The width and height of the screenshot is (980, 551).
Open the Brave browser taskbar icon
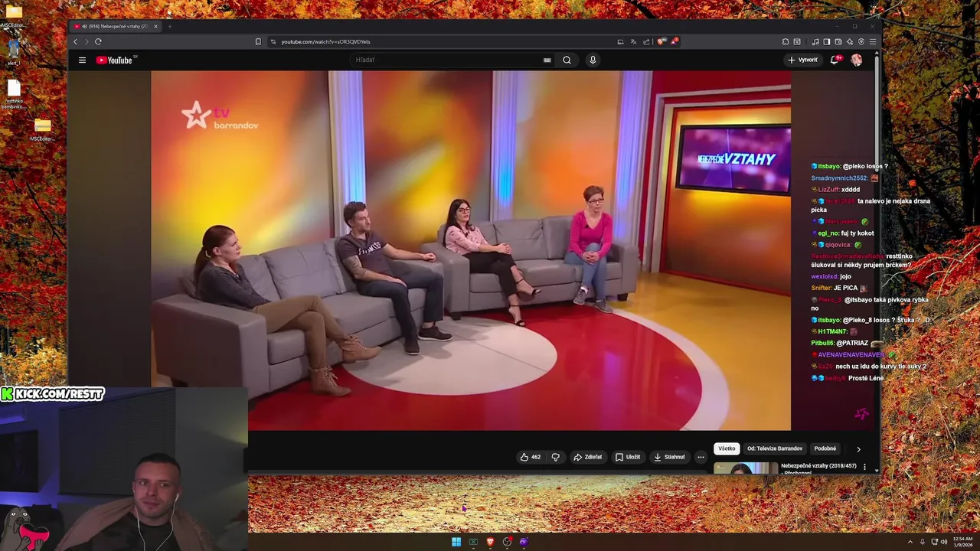point(490,542)
